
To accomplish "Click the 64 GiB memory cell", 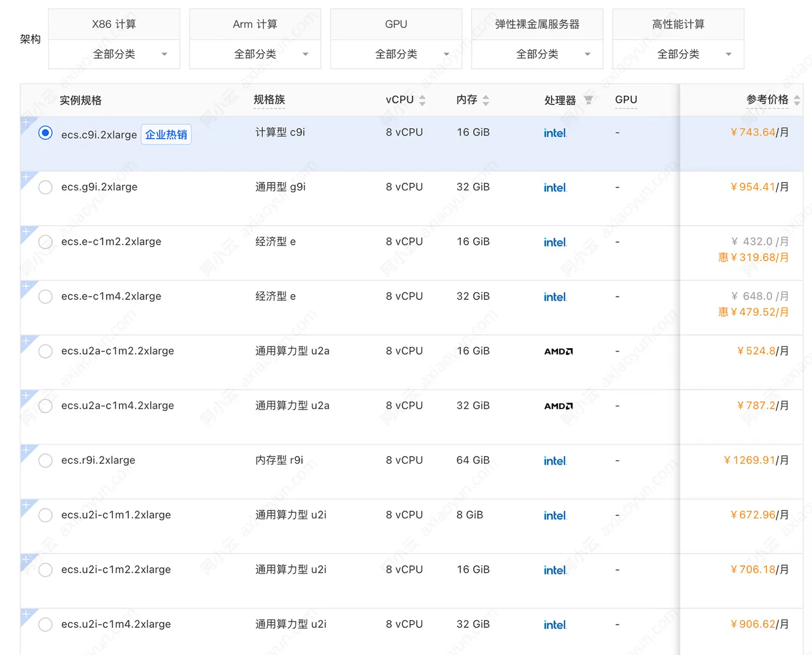I will point(473,460).
